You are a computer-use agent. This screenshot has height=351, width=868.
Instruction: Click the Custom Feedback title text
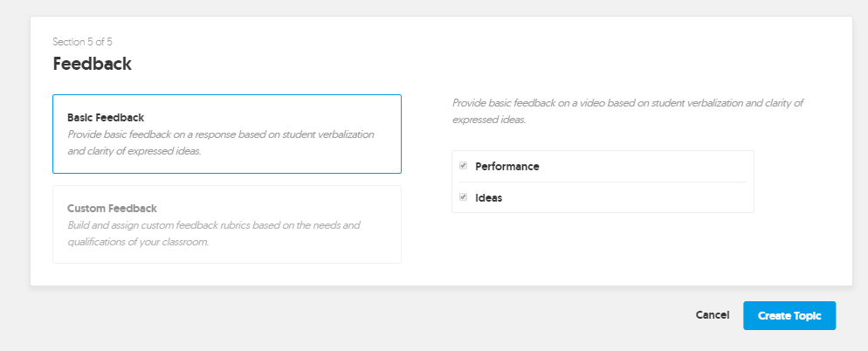[111, 208]
